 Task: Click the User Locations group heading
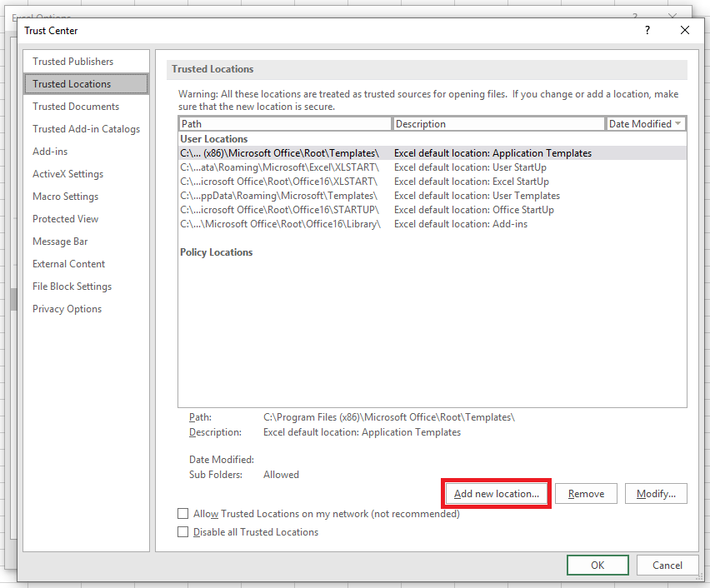click(x=213, y=138)
